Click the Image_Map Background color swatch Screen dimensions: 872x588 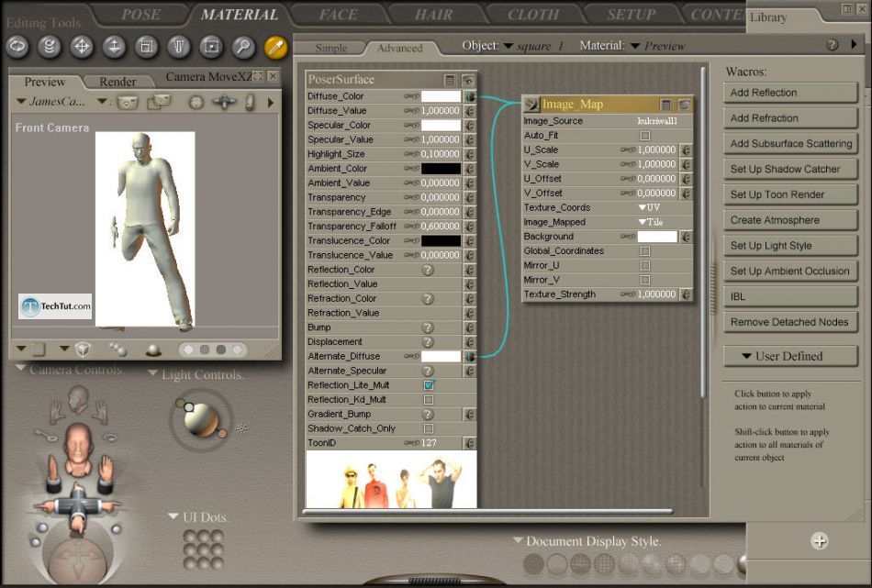(x=657, y=236)
